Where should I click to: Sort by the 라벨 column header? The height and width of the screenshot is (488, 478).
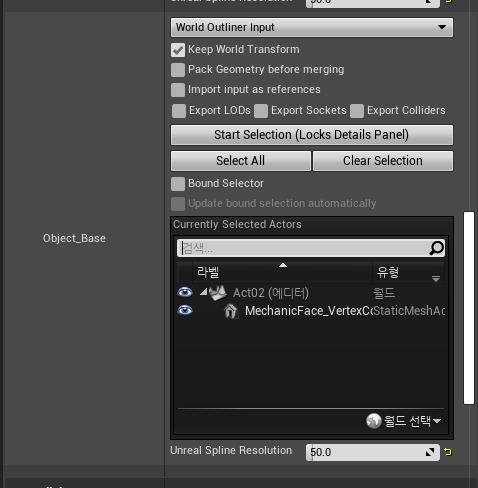tap(282, 272)
